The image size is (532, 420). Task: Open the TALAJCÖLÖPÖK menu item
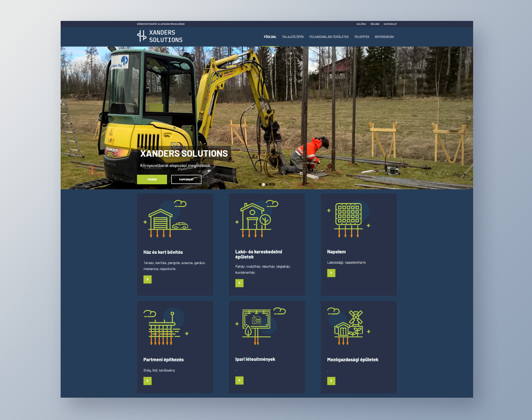click(x=293, y=37)
